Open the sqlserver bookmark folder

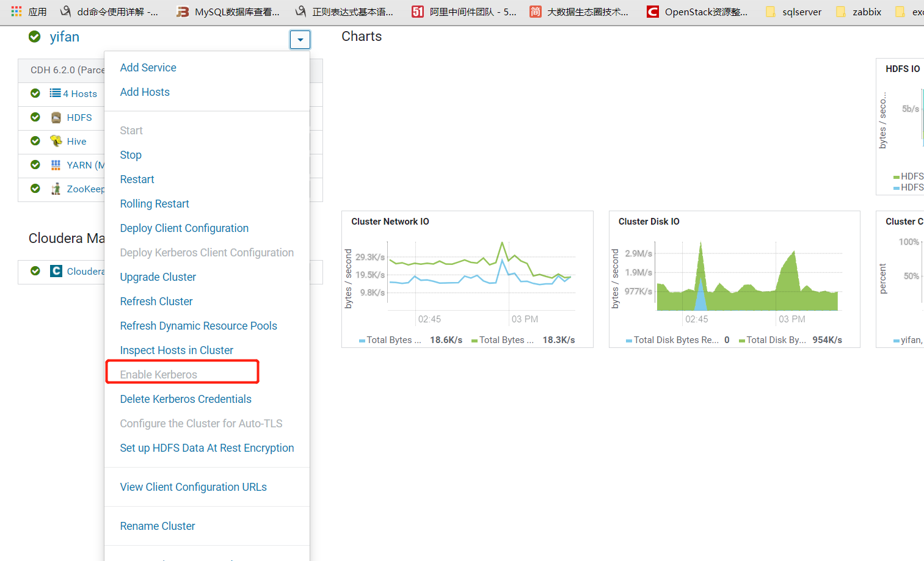point(793,12)
